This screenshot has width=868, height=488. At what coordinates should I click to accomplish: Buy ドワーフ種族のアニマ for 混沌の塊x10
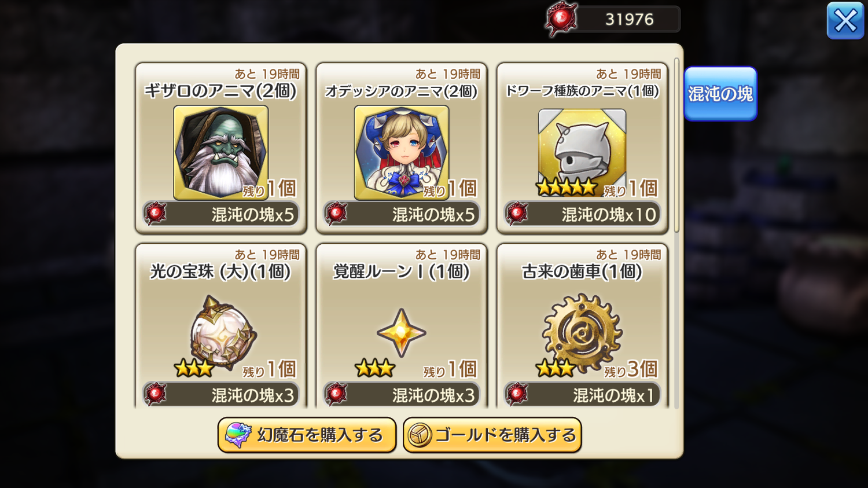582,214
